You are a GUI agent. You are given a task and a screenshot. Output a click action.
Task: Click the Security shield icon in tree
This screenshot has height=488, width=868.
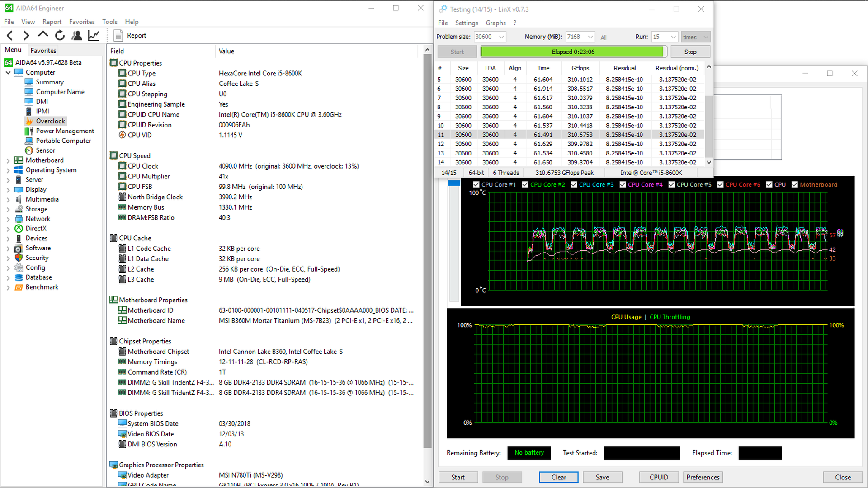click(x=19, y=258)
